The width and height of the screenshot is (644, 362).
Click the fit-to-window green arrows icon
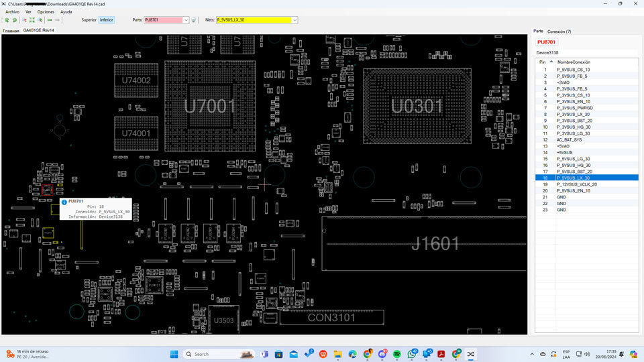(x=32, y=19)
